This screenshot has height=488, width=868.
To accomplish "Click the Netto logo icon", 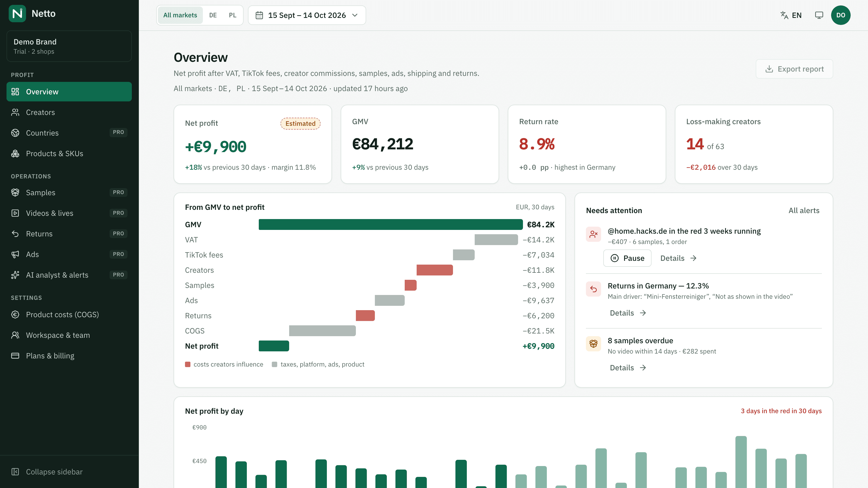I will pyautogui.click(x=17, y=14).
